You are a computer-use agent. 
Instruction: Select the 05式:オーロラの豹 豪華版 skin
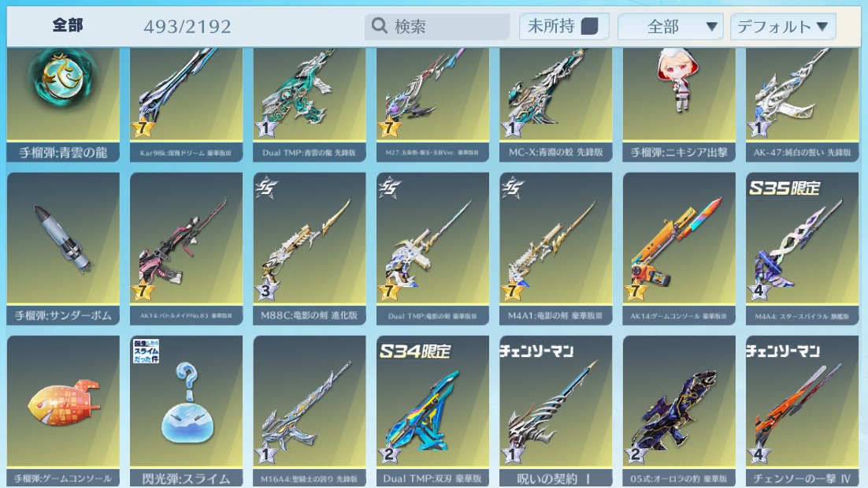pos(679,411)
